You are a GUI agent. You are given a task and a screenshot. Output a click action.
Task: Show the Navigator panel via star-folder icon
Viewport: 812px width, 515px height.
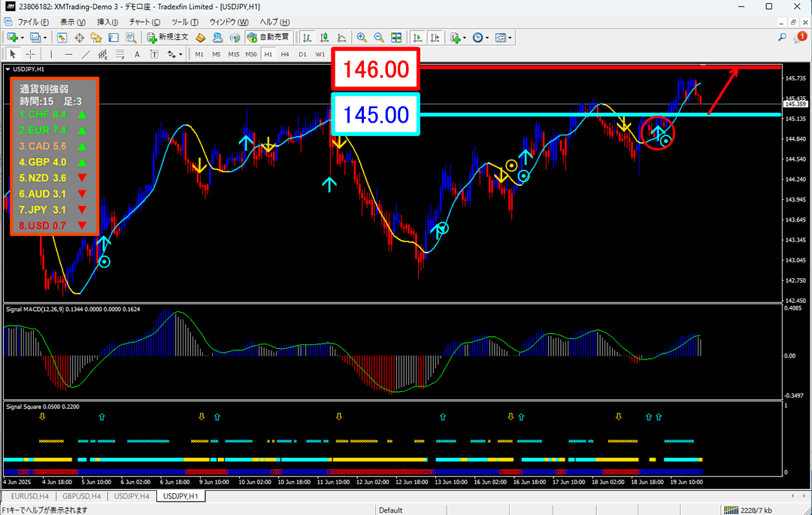click(x=96, y=38)
